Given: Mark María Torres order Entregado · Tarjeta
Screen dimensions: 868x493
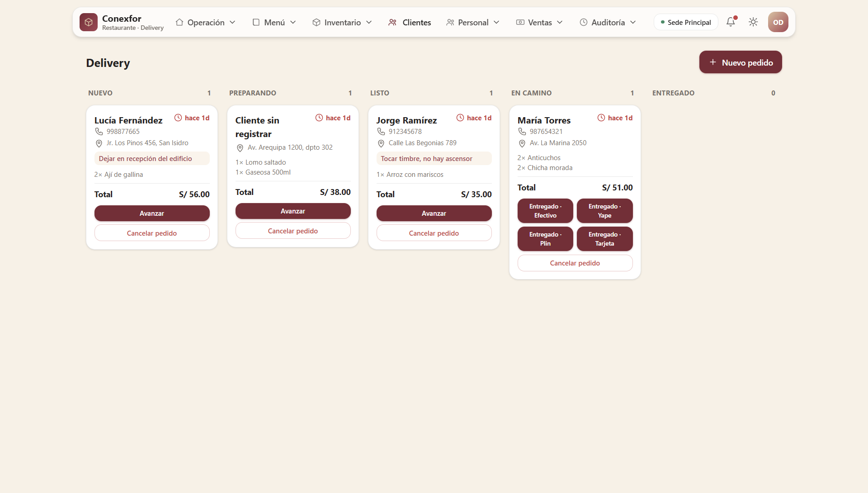Looking at the screenshot, I should (605, 239).
